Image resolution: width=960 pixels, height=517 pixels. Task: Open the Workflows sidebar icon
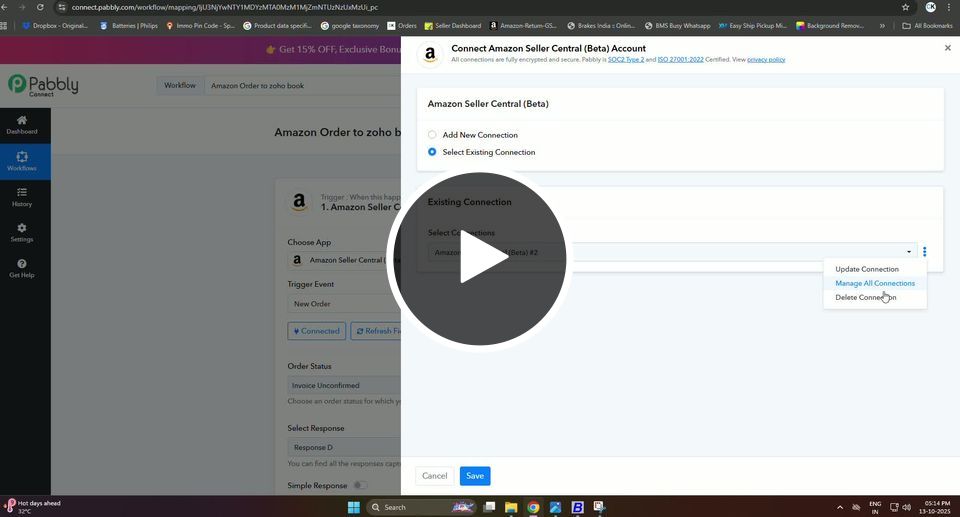click(x=22, y=160)
